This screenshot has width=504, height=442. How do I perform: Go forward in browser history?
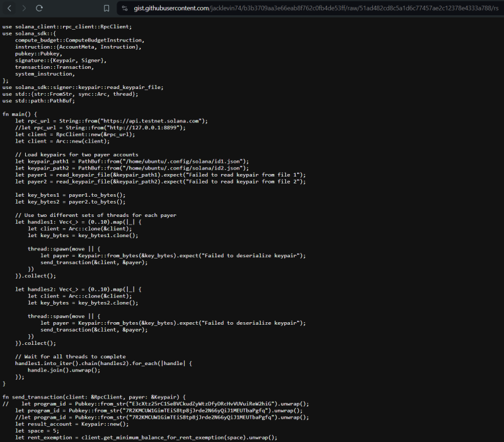pos(24,8)
